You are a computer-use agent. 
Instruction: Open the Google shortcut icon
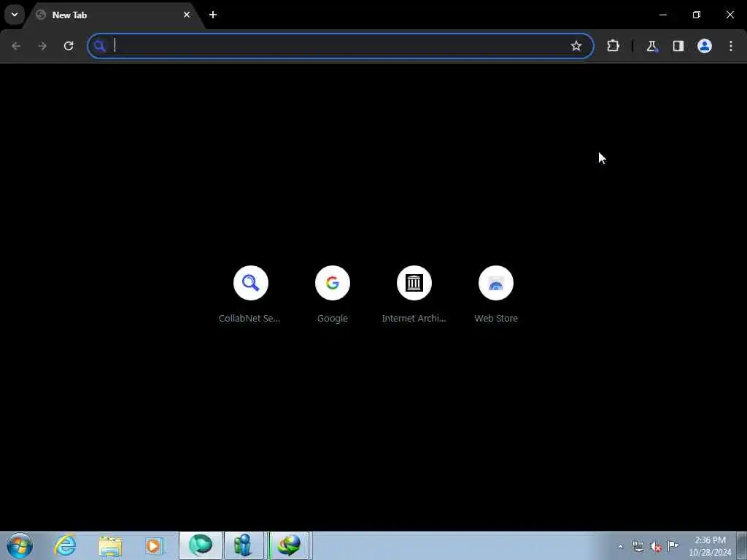pyautogui.click(x=333, y=283)
